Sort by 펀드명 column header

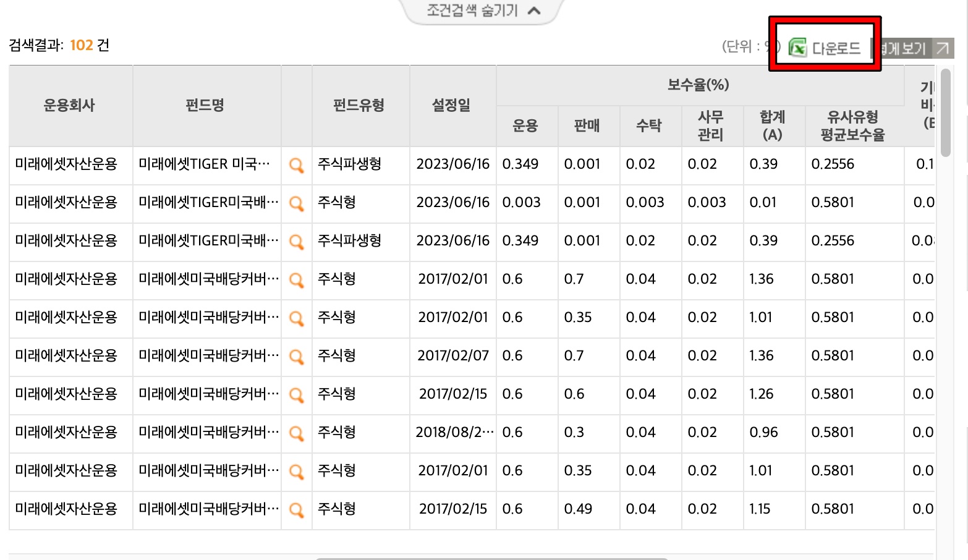coord(206,106)
